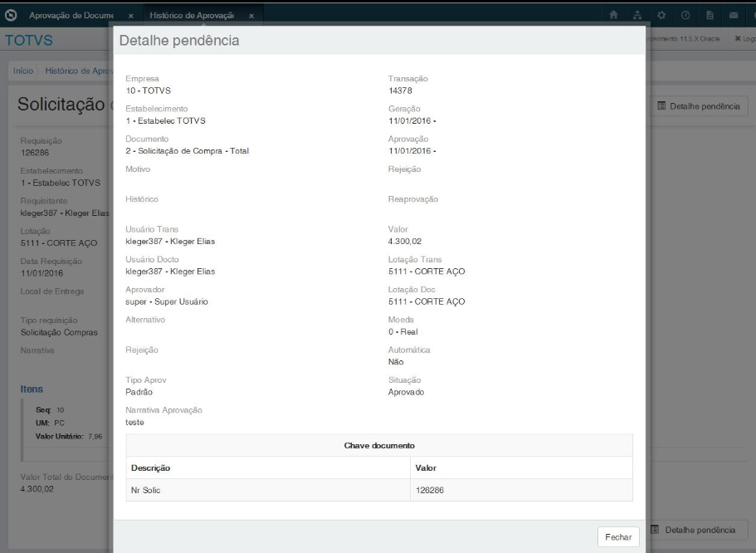Click the application logo icon at top-left

[11, 15]
